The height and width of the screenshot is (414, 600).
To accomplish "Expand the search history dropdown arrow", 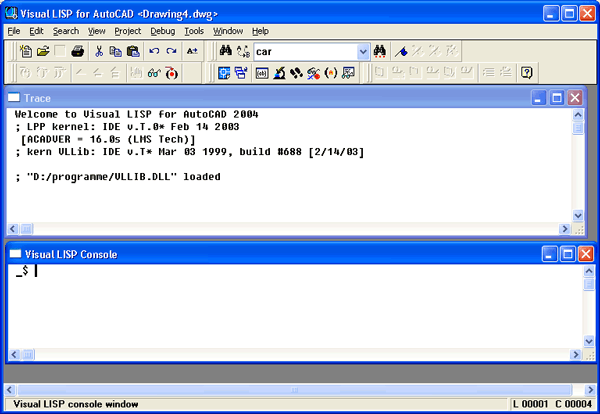I will coord(361,50).
